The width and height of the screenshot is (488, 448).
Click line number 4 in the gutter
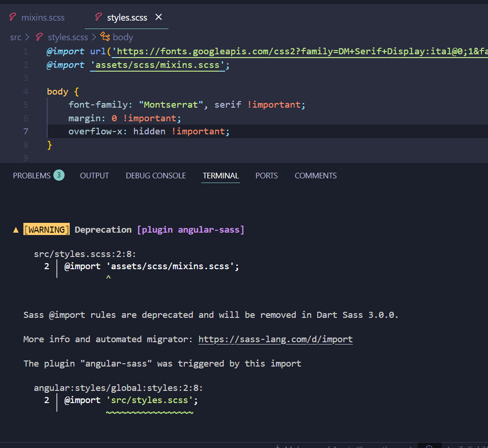click(26, 92)
